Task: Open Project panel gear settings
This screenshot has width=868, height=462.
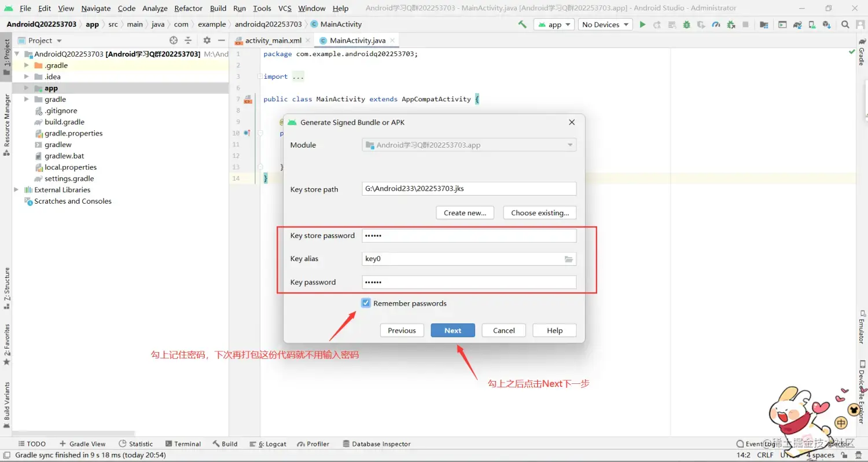Action: click(x=207, y=41)
